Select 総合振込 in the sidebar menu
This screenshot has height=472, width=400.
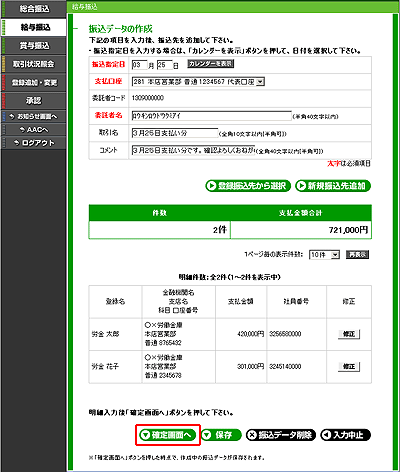pyautogui.click(x=33, y=9)
